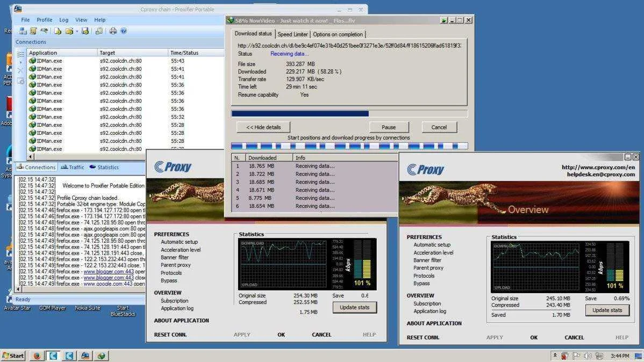This screenshot has width=644, height=362.
Task: Click the IDM green globe taskbar icon
Action: 102,356
